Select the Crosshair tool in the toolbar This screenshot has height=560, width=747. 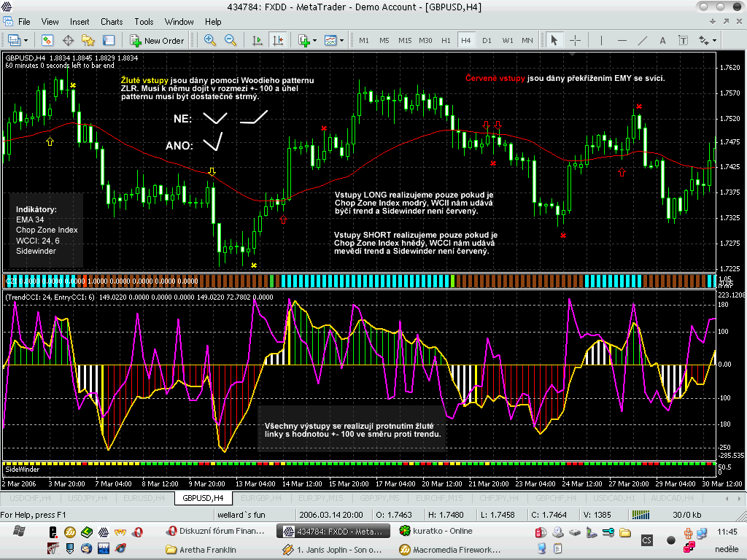(575, 40)
